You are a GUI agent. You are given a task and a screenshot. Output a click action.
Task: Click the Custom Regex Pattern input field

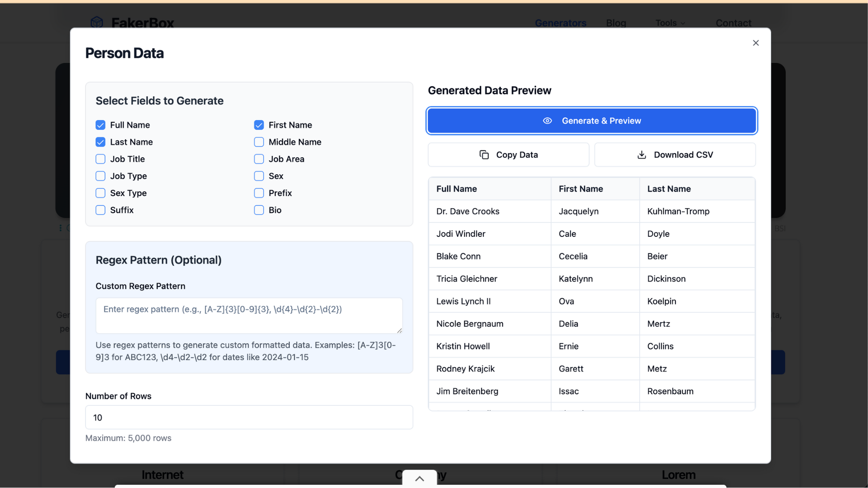click(249, 315)
